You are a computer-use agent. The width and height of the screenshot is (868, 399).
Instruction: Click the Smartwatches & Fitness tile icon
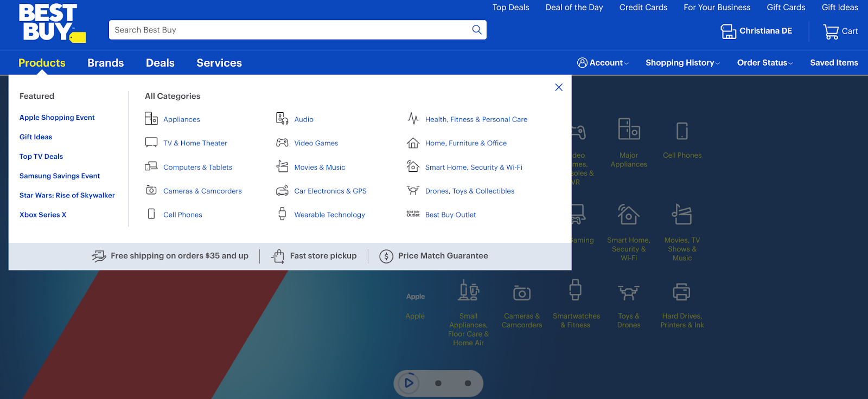[x=576, y=289]
